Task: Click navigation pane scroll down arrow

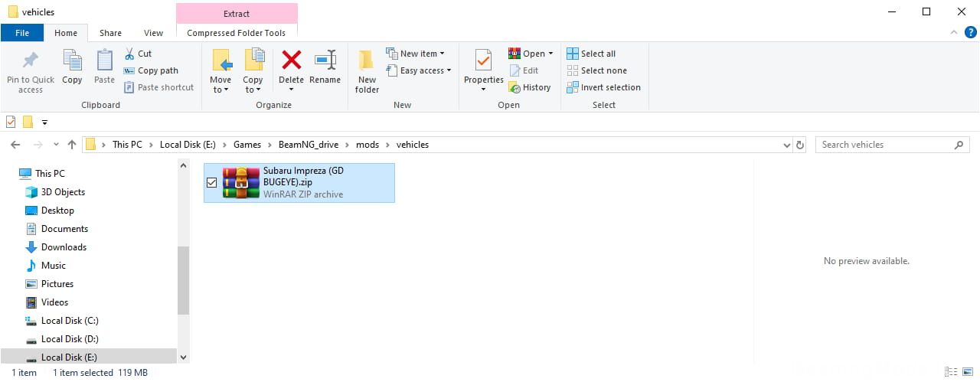Action: 183,357
